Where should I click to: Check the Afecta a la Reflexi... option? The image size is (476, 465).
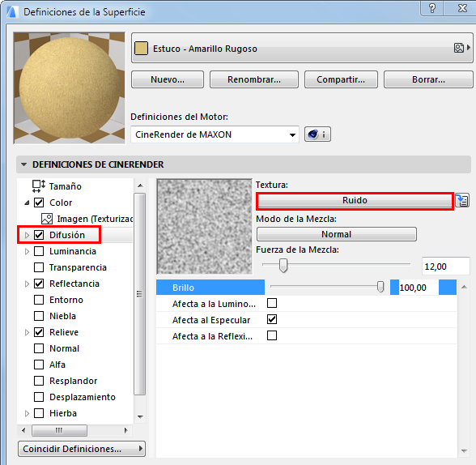tap(272, 335)
